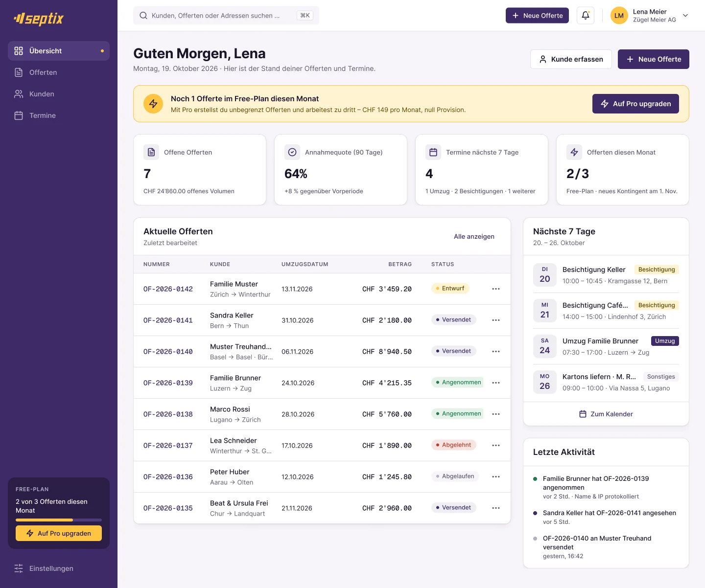Open row actions for OF-2026-0139

click(x=496, y=383)
